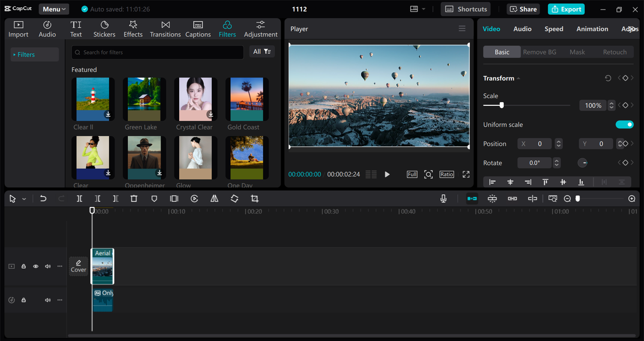
Task: Open the Retouch sub-tab
Action: click(615, 52)
